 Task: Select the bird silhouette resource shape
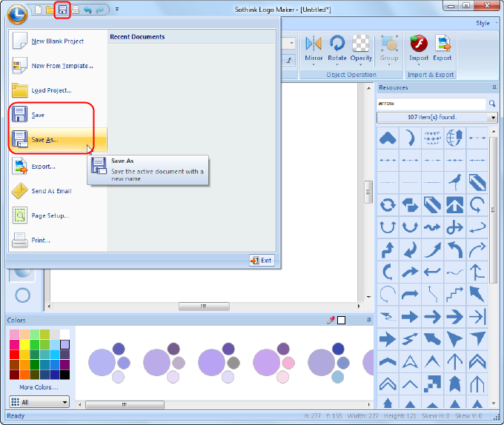[454, 182]
